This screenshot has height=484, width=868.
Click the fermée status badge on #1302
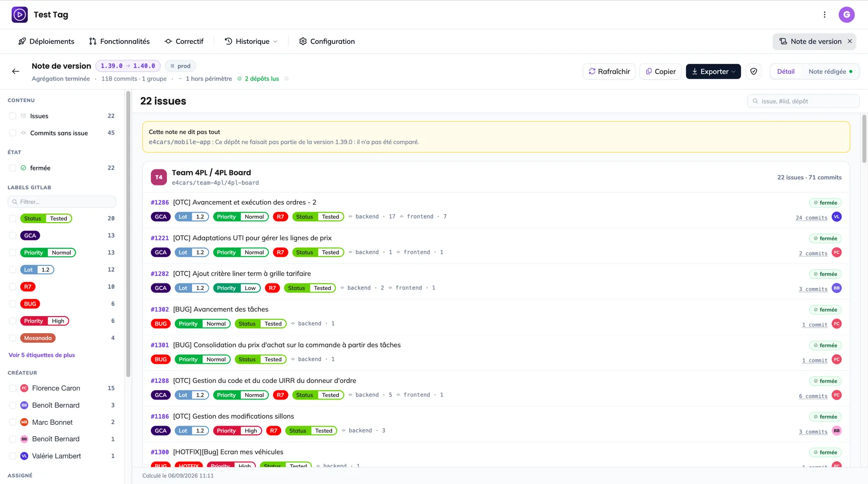coord(825,310)
